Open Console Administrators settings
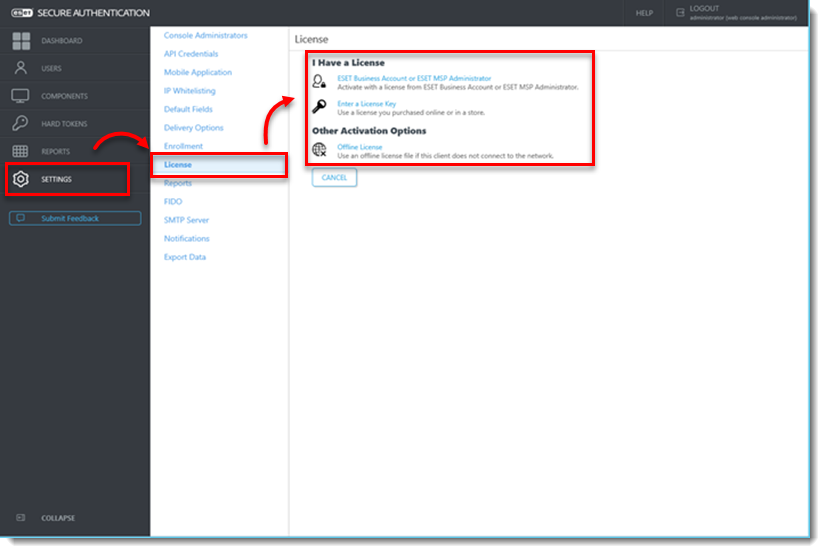Viewport: 825px width, 553px height. click(205, 35)
